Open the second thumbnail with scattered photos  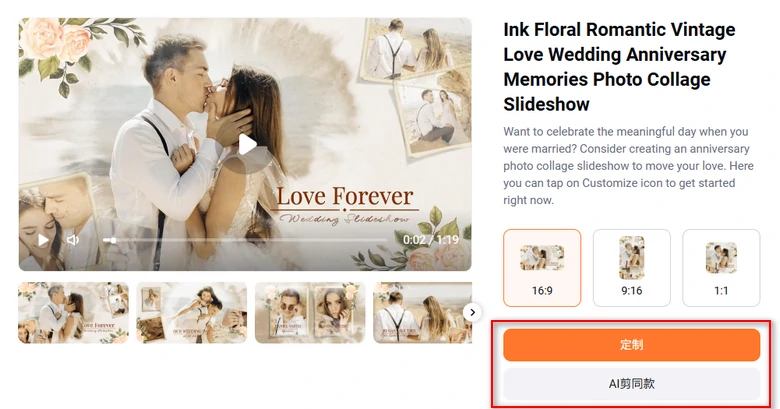tap(192, 312)
